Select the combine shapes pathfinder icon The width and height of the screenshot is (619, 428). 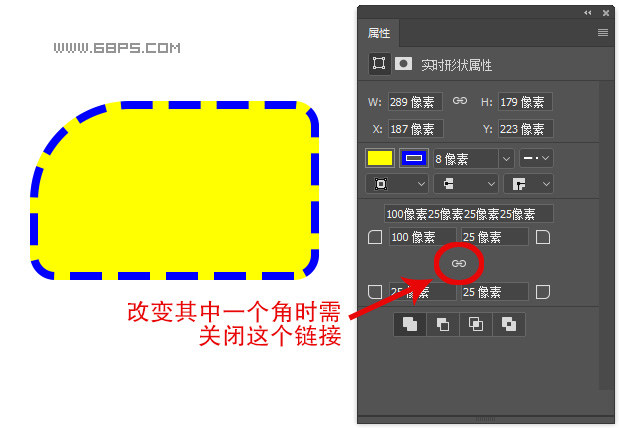410,324
